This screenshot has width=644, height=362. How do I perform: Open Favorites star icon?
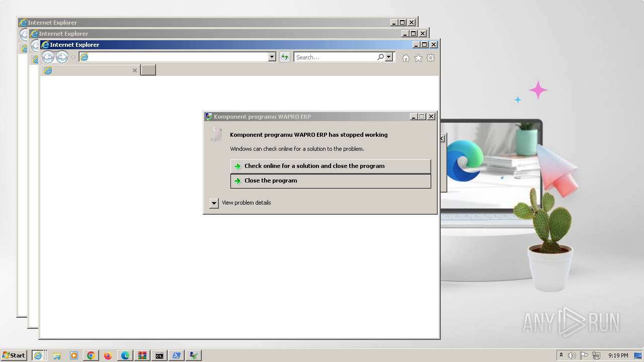pos(418,58)
